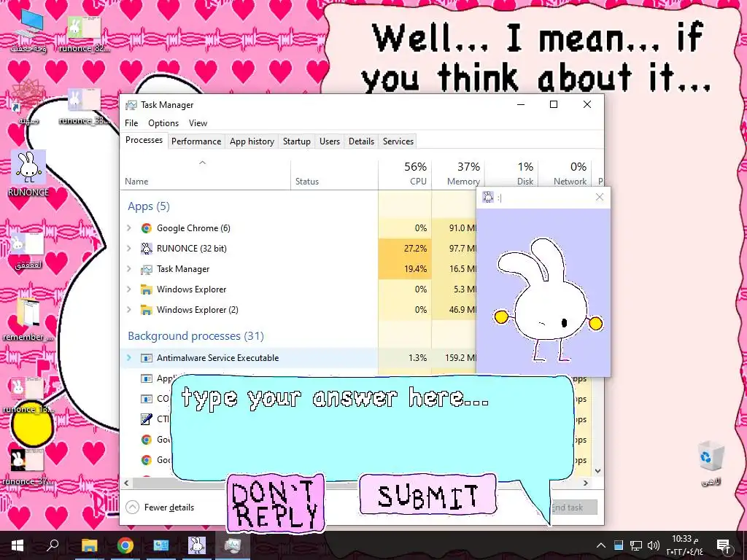Screen dimensions: 747x560
Task: Expand Google Chrome (6) process group
Action: (128, 228)
